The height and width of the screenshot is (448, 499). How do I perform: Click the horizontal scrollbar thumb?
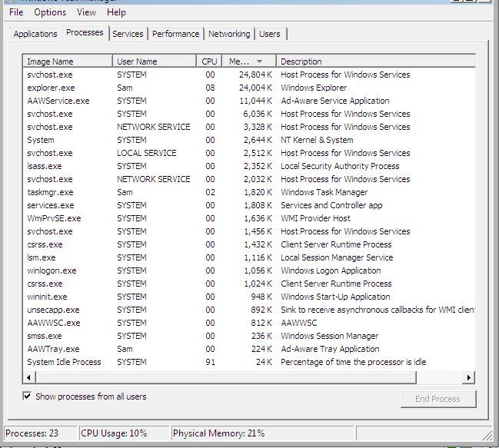coord(226,377)
